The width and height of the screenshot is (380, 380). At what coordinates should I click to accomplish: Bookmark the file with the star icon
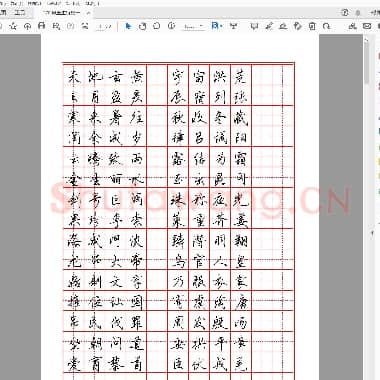13,26
